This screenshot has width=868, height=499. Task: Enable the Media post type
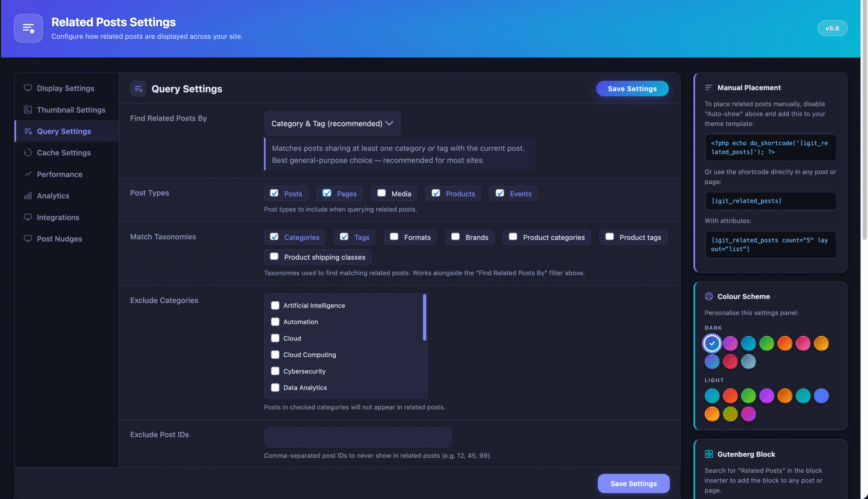tap(381, 193)
